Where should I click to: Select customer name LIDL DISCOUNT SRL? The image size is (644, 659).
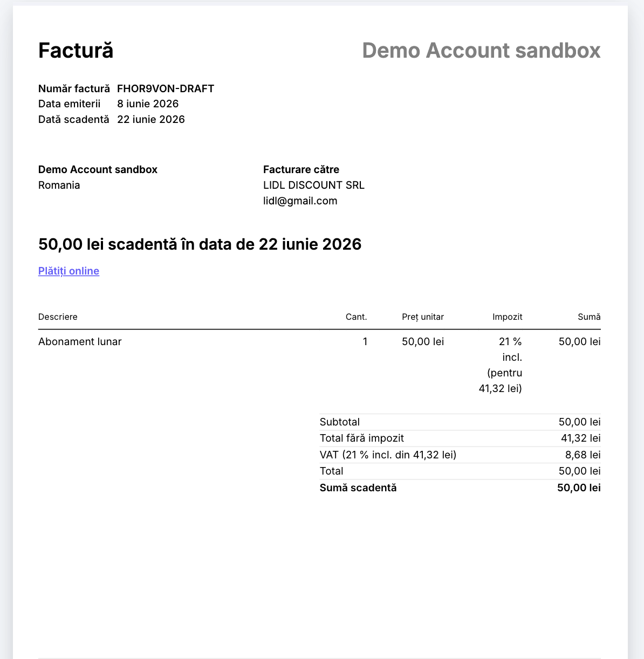pyautogui.click(x=314, y=185)
